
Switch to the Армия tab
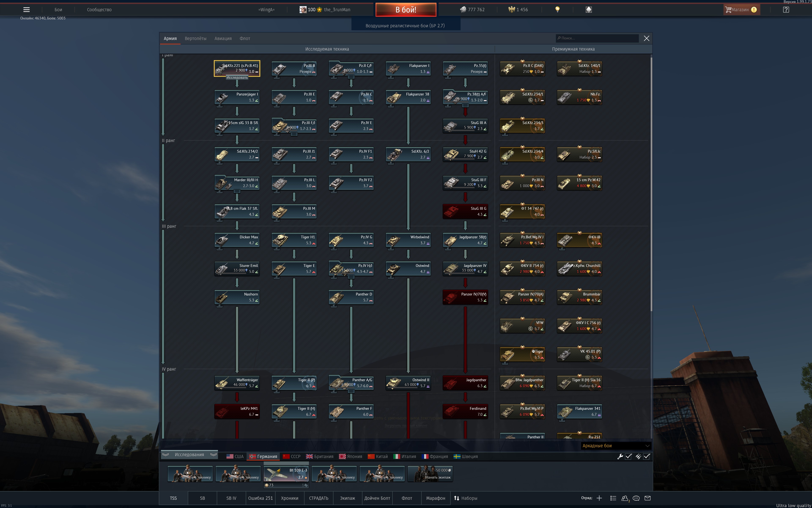[170, 38]
